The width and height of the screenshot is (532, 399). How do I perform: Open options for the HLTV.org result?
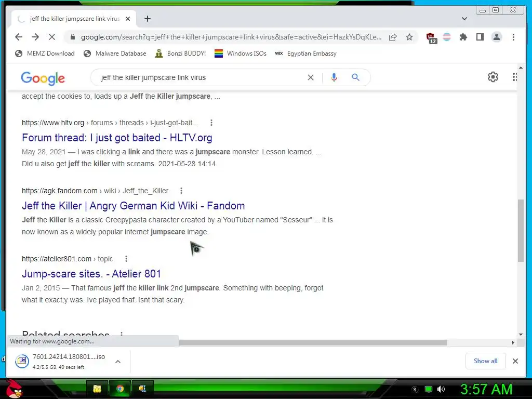pyautogui.click(x=211, y=123)
